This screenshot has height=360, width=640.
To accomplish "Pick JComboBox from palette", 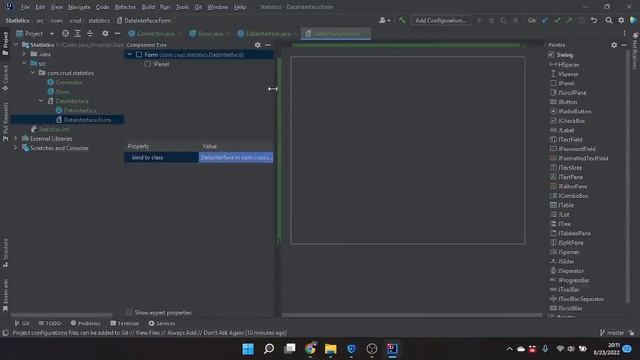I will coord(569,196).
